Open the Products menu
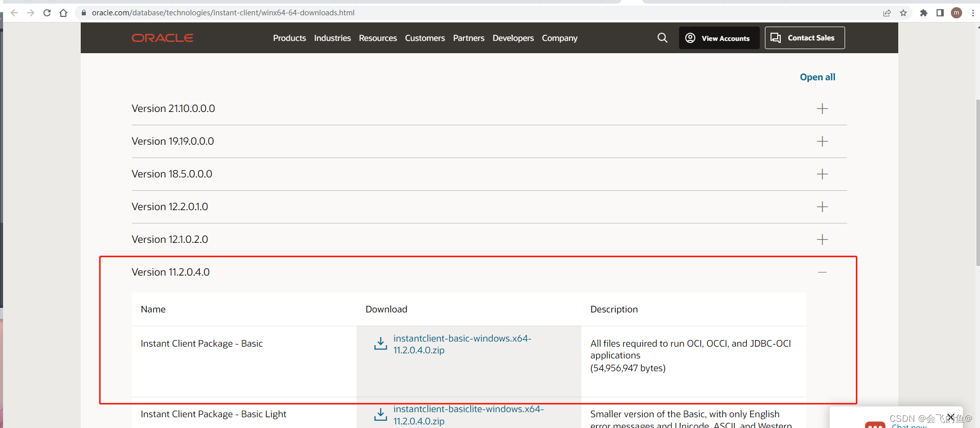This screenshot has width=980, height=428. coord(289,38)
